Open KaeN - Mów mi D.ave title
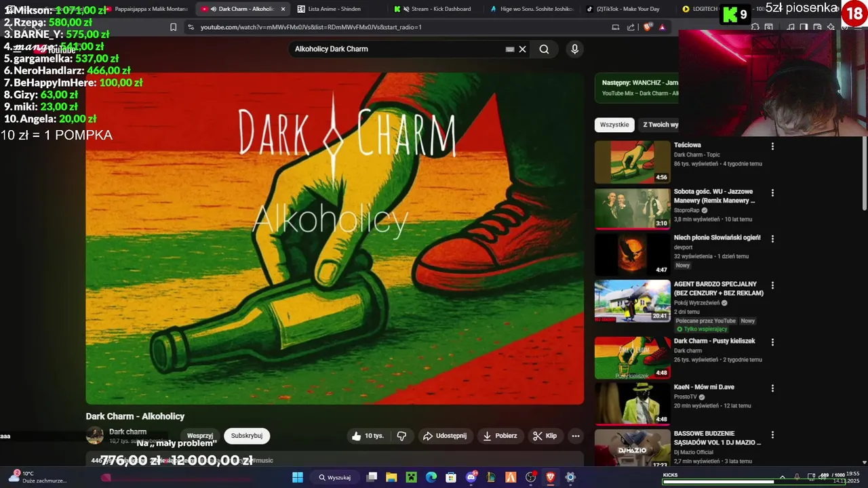868x488 pixels. pos(704,387)
